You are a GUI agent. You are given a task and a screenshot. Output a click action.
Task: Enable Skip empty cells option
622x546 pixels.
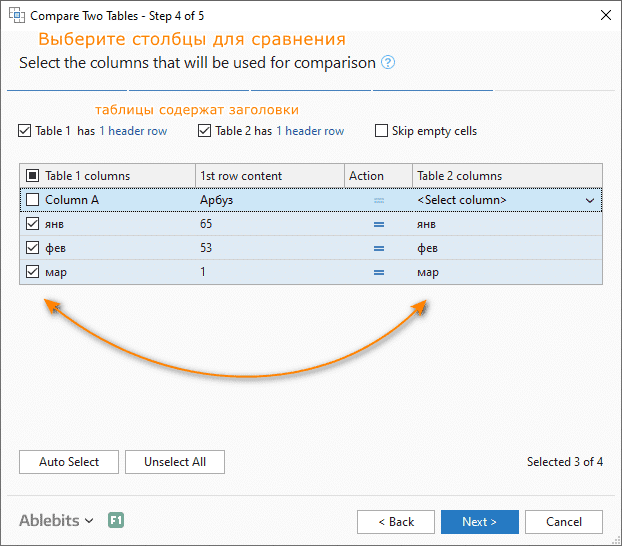(381, 131)
